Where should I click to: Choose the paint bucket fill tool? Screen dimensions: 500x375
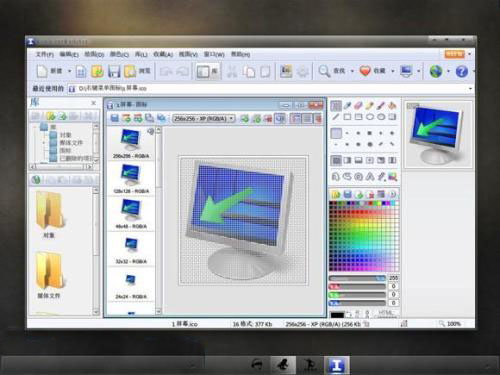[392, 105]
